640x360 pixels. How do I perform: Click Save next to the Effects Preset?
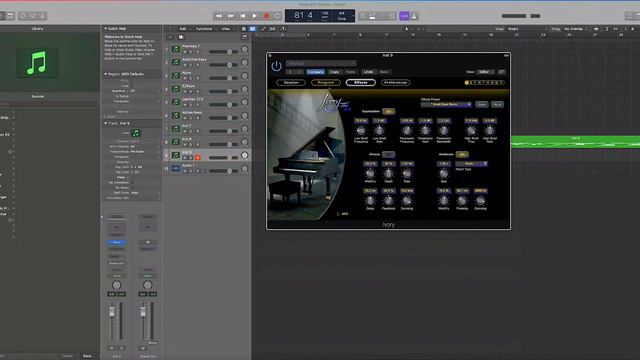pos(482,104)
